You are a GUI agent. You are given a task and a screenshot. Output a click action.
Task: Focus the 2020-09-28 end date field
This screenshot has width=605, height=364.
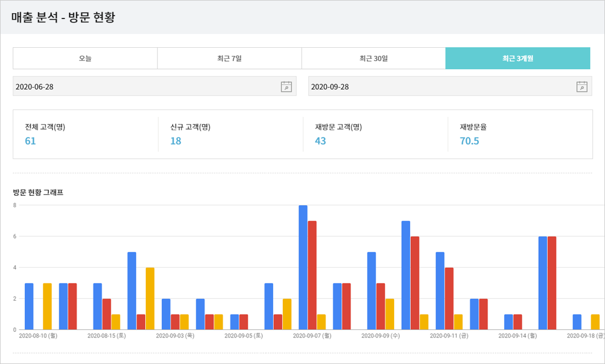click(438, 87)
